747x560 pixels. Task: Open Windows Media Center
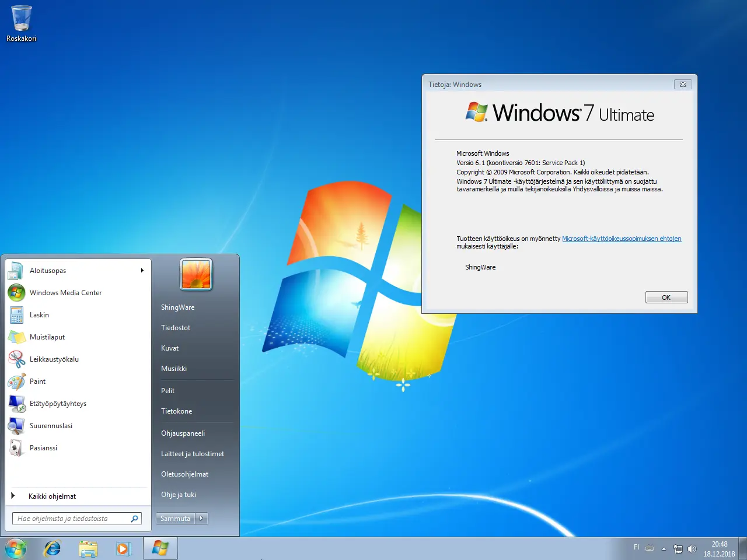(65, 293)
